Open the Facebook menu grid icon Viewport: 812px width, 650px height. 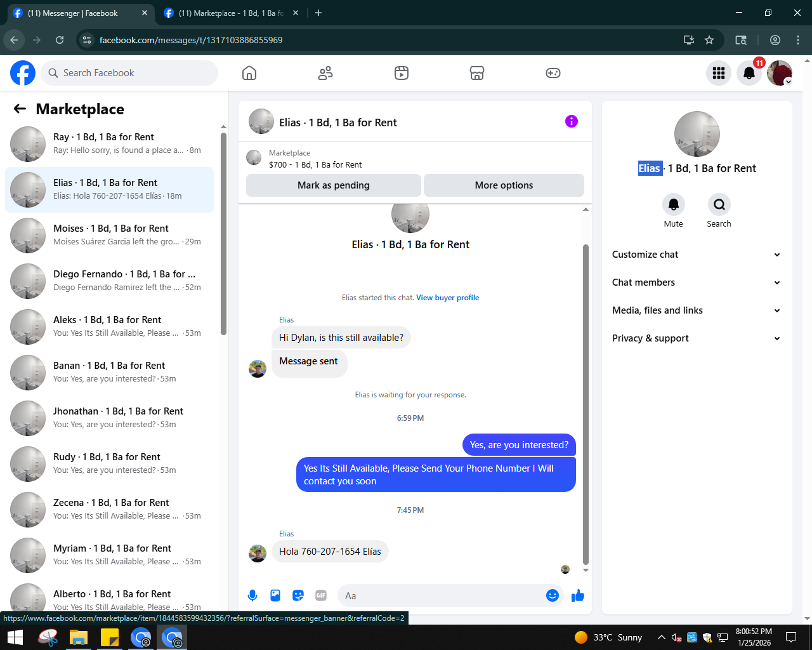(x=719, y=73)
